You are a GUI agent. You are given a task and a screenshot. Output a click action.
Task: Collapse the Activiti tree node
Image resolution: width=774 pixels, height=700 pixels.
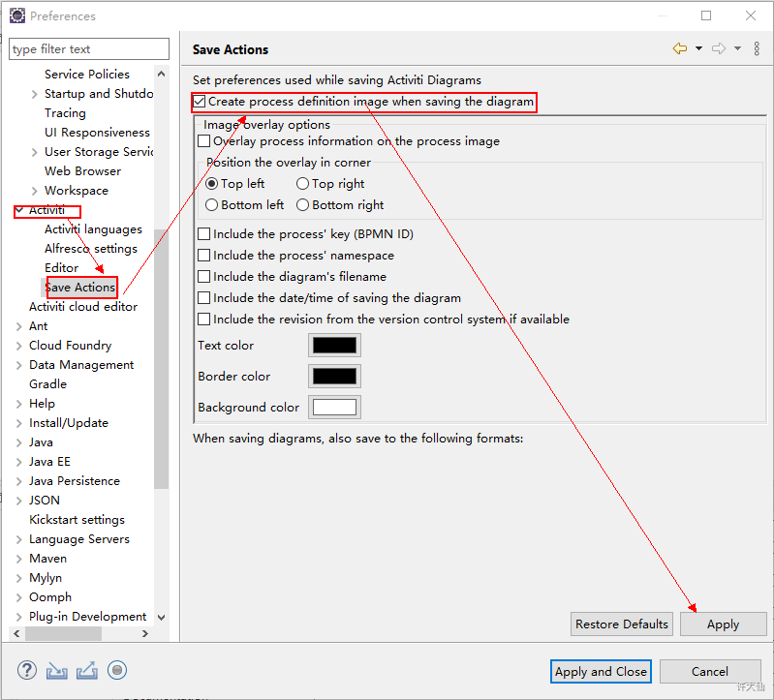pyautogui.click(x=19, y=210)
